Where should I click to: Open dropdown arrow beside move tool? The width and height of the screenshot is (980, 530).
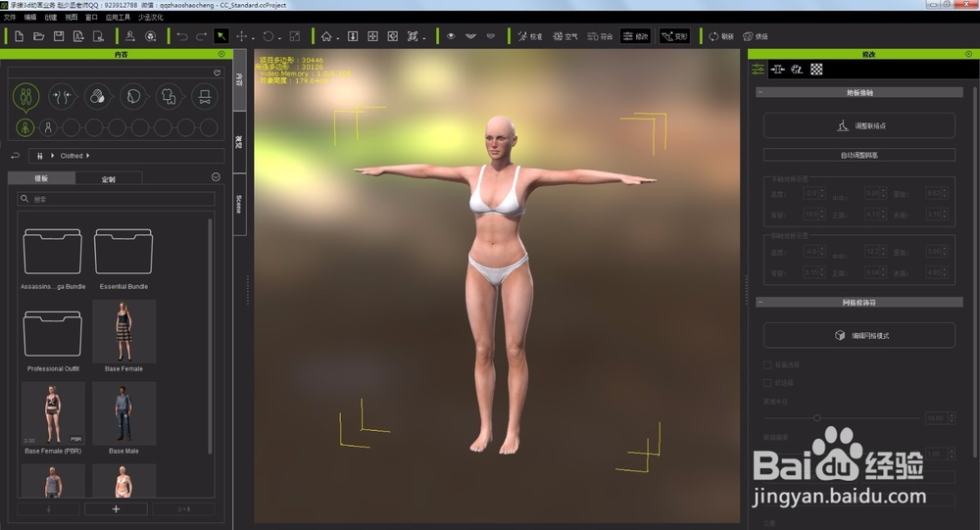pyautogui.click(x=253, y=38)
